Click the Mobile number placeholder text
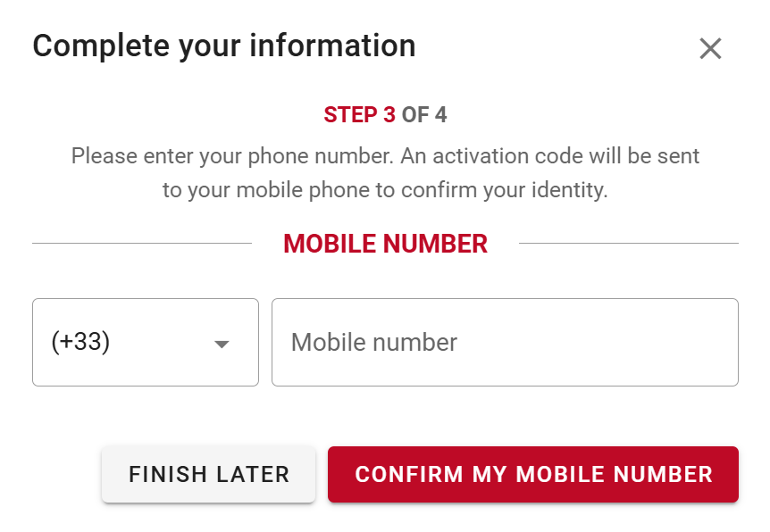The width and height of the screenshot is (770, 532). pos(374,343)
